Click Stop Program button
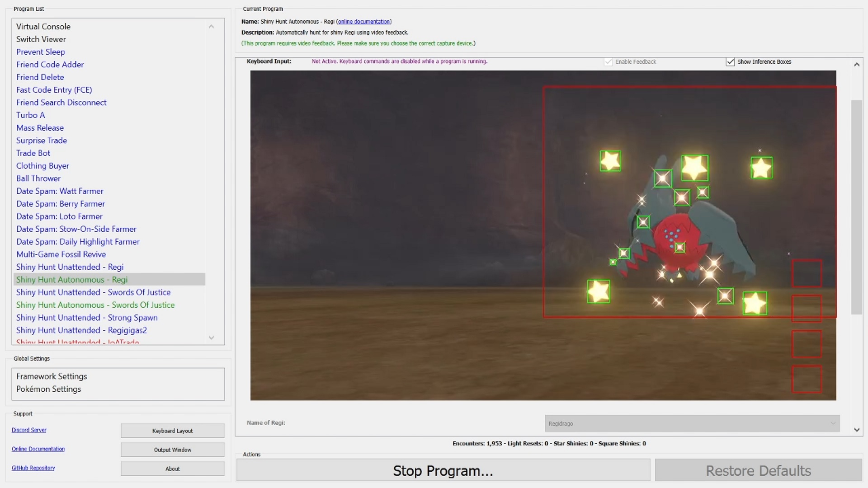The height and width of the screenshot is (488, 868). (x=443, y=470)
